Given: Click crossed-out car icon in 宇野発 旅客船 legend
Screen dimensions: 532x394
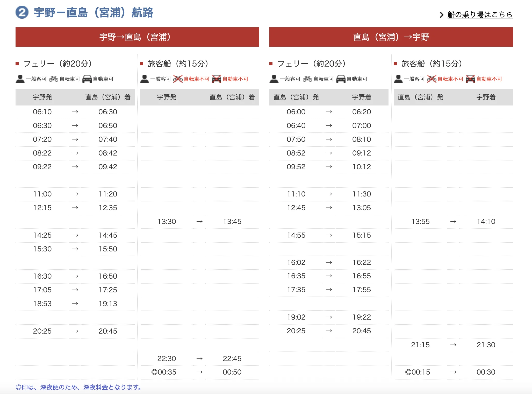Looking at the screenshot, I should (217, 79).
